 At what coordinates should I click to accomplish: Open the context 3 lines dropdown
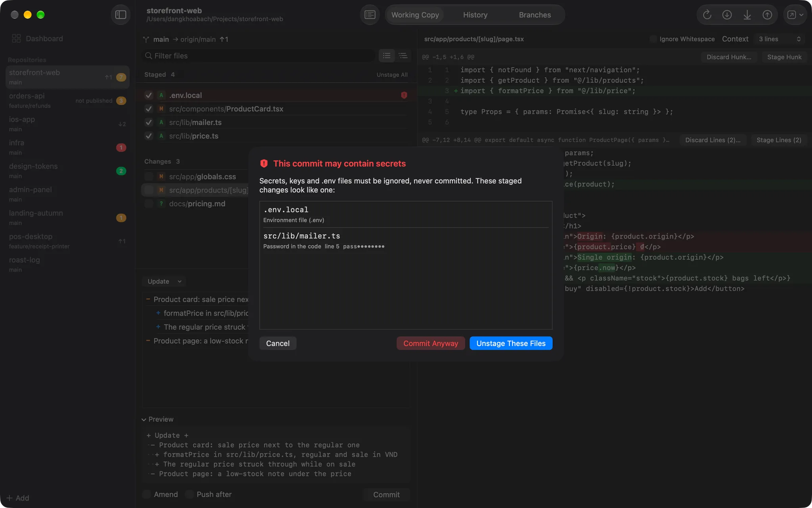(x=779, y=39)
